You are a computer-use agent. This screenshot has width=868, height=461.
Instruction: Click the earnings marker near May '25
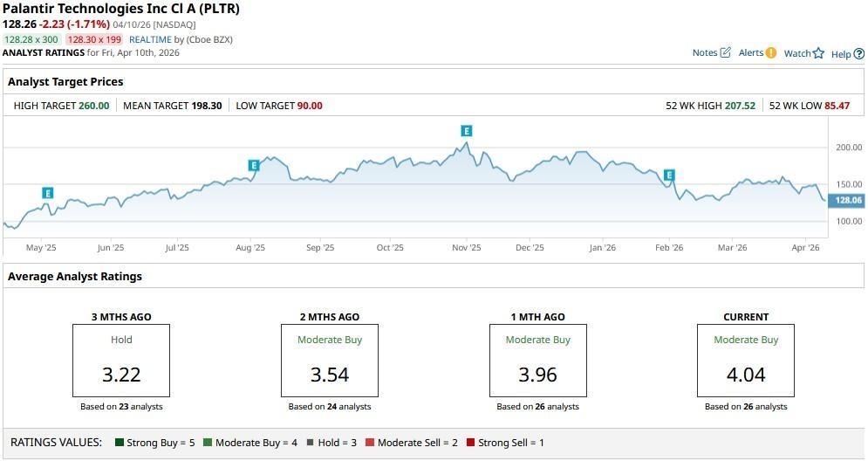48,193
